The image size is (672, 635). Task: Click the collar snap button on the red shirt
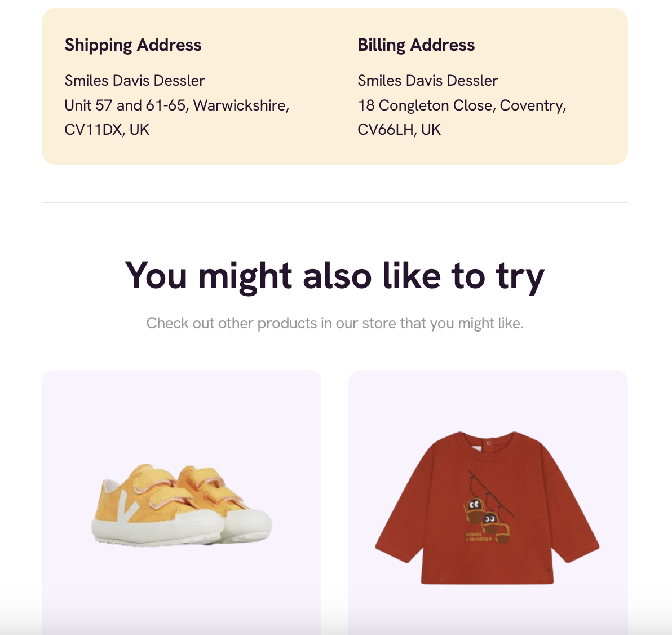click(489, 443)
